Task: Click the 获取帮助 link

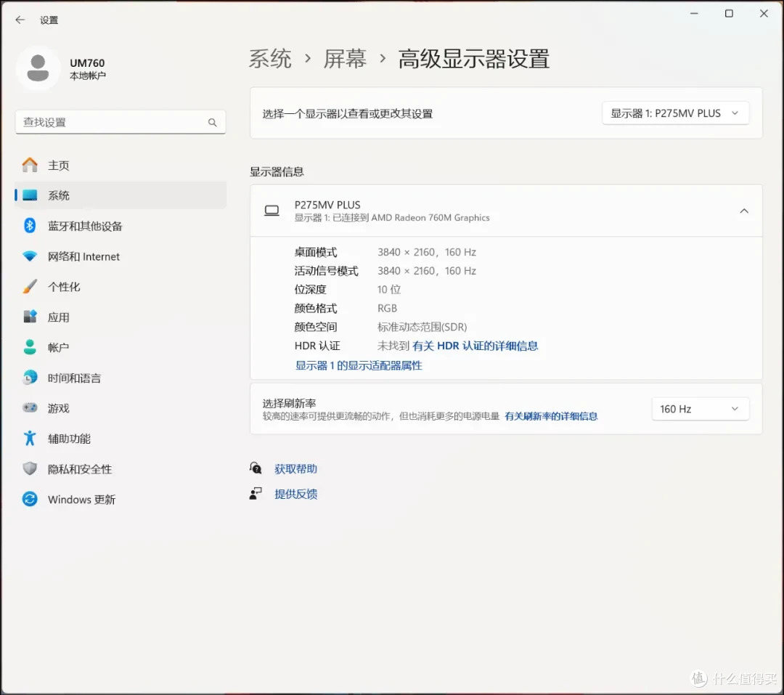Action: (295, 469)
